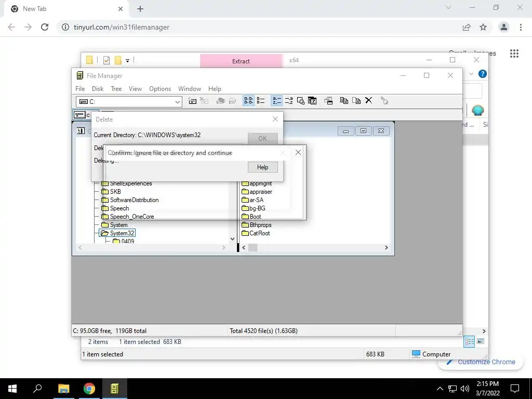Toggle the All File Details view button
The height and width of the screenshot is (399, 532).
tap(261, 101)
